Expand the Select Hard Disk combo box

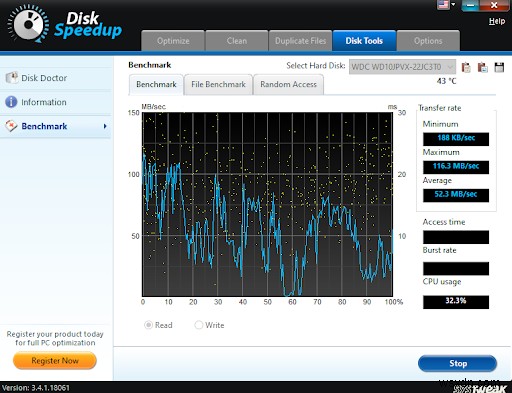click(402, 67)
